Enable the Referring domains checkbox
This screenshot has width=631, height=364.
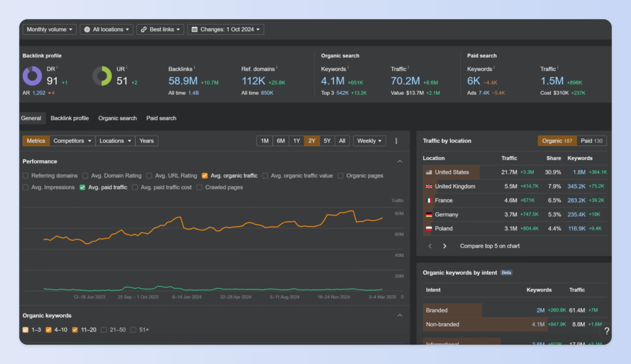[26, 176]
